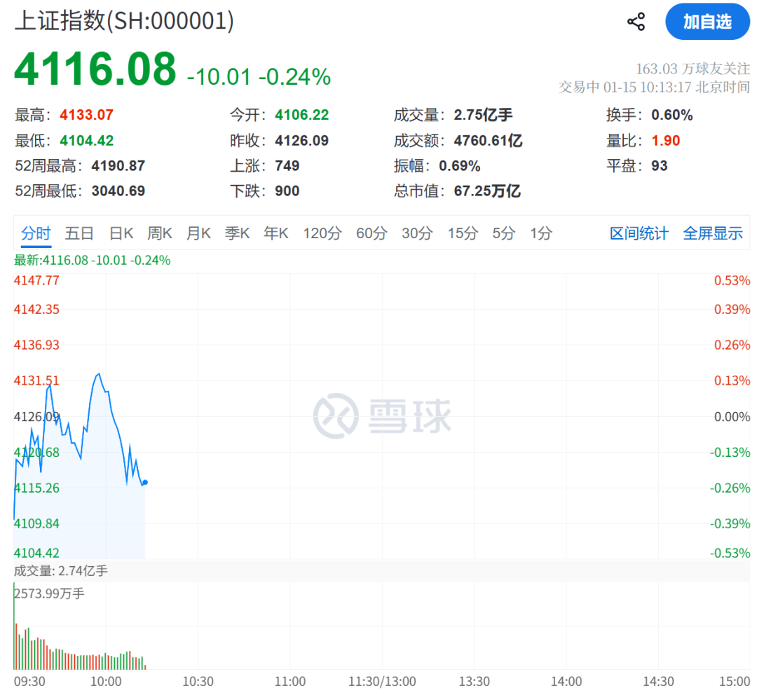Image resolution: width=757 pixels, height=700 pixels.
Task: Open the 15分 chart tab
Action: point(463,233)
